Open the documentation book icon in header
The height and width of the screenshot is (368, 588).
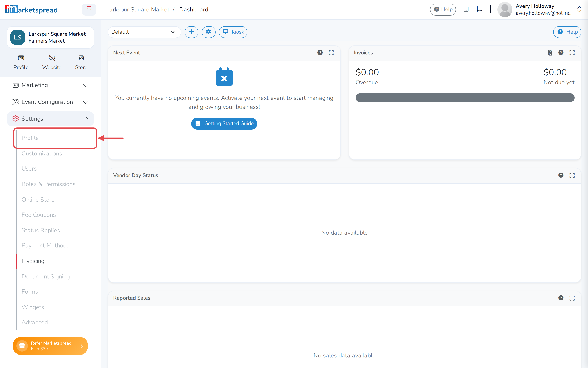[466, 9]
